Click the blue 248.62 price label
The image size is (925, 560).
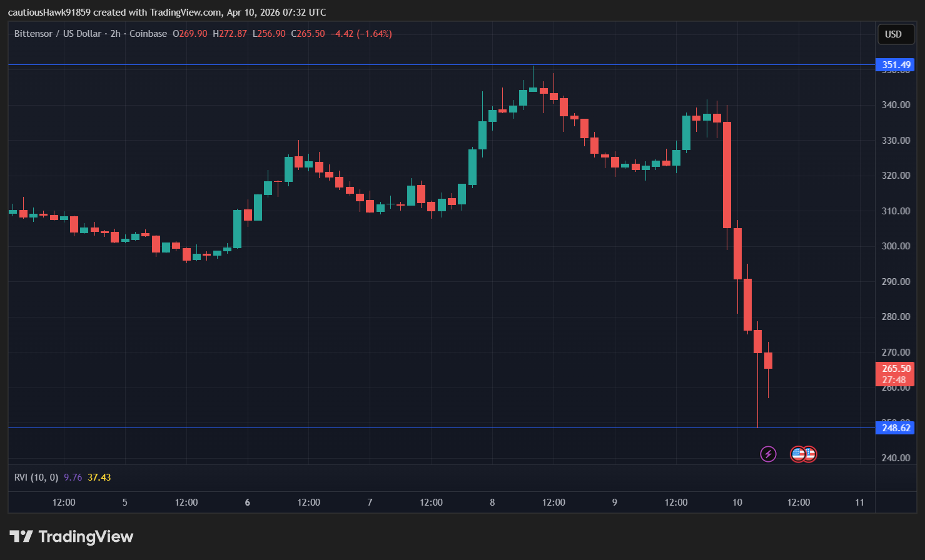point(896,428)
